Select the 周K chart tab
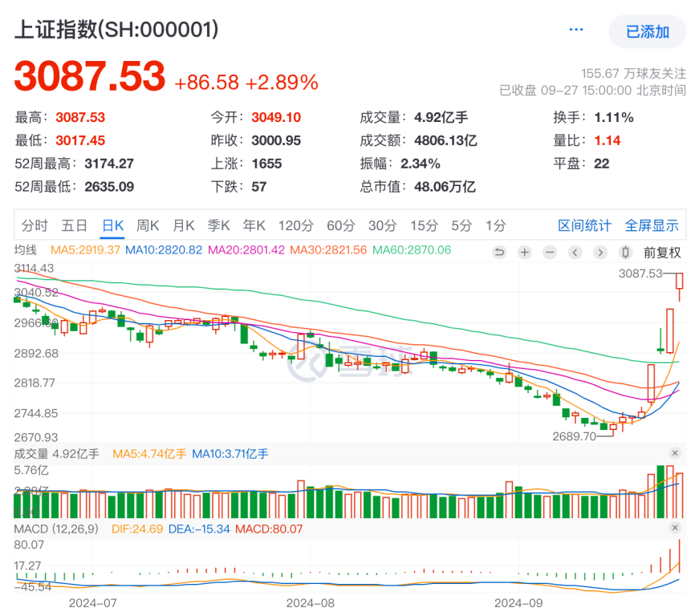695x616 pixels. pyautogui.click(x=148, y=225)
